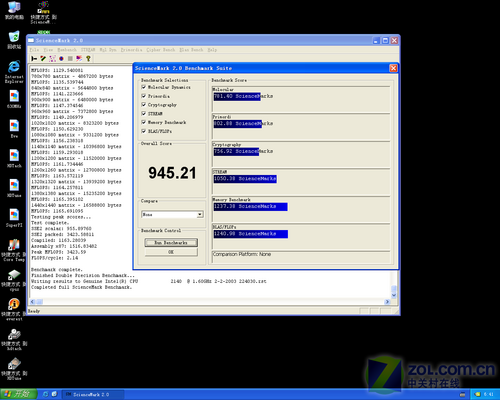Uncheck the Memory Benchmark checkbox
This screenshot has width=500, height=400.
click(x=144, y=122)
